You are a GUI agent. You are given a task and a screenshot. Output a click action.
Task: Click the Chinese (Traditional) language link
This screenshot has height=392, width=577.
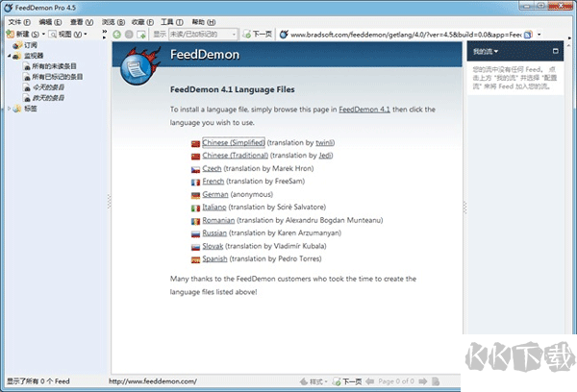[235, 156]
